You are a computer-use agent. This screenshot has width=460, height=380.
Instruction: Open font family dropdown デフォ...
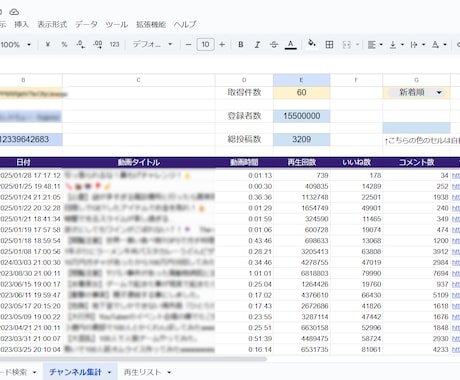152,44
